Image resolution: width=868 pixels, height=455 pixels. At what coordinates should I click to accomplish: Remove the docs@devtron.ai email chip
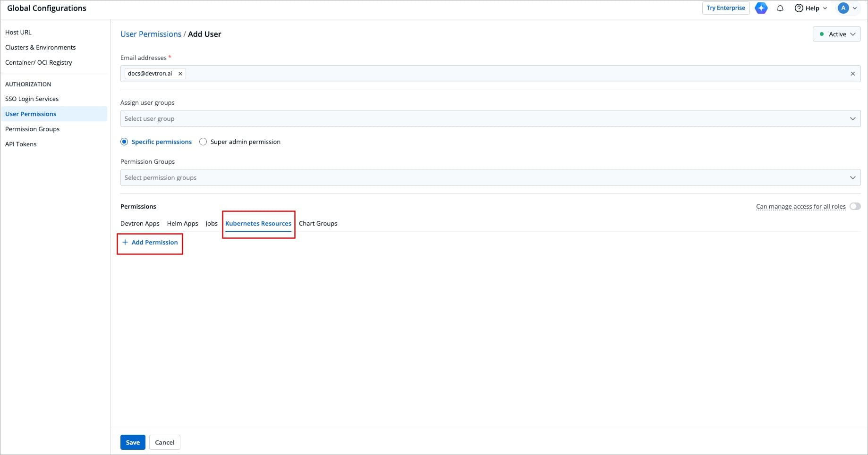(x=180, y=74)
